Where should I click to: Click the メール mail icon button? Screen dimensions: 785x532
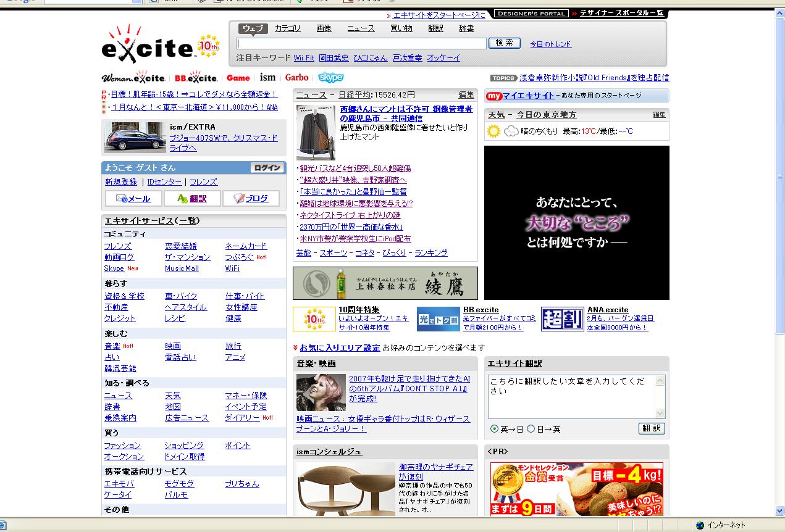pos(133,198)
